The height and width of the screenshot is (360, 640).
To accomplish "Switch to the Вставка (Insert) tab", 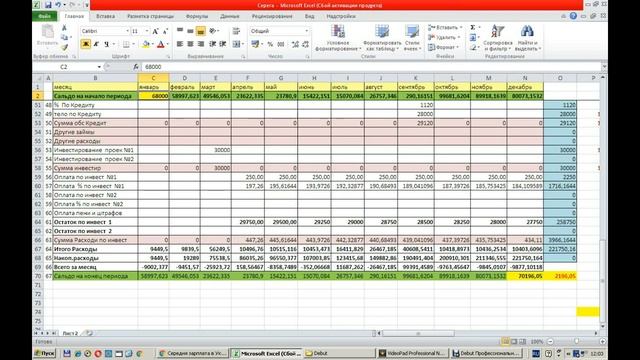I will [105, 16].
